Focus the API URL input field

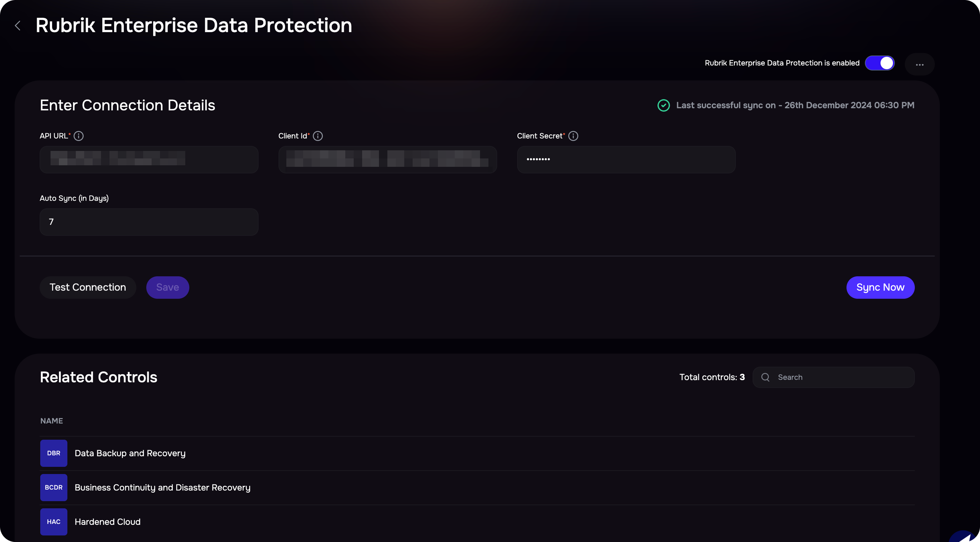point(149,159)
